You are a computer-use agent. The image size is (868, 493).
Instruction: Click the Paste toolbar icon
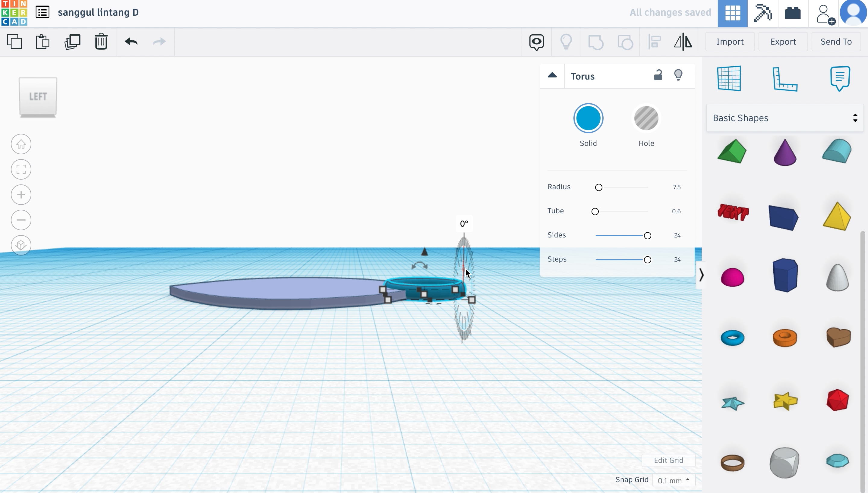43,42
